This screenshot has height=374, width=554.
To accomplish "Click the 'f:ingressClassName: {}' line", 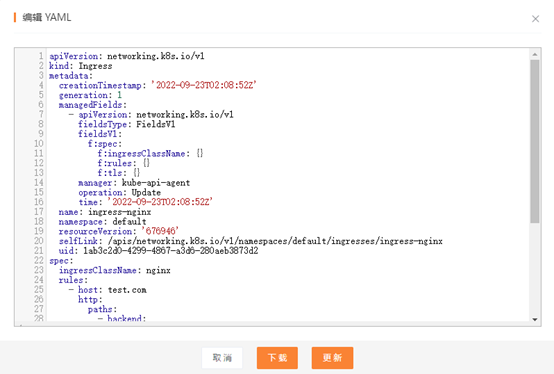I will click(150, 154).
